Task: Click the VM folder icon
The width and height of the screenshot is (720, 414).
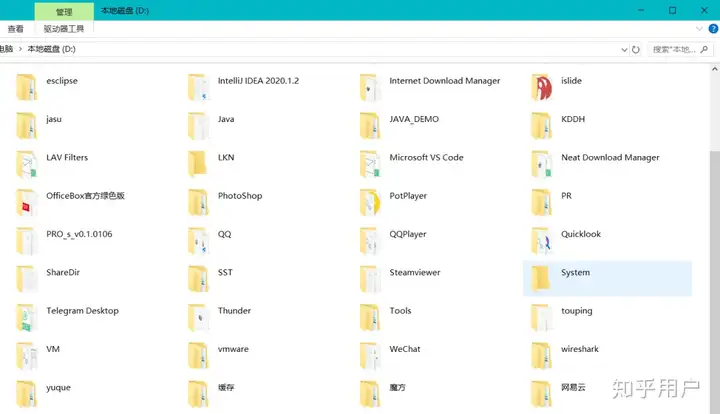Action: pos(26,356)
